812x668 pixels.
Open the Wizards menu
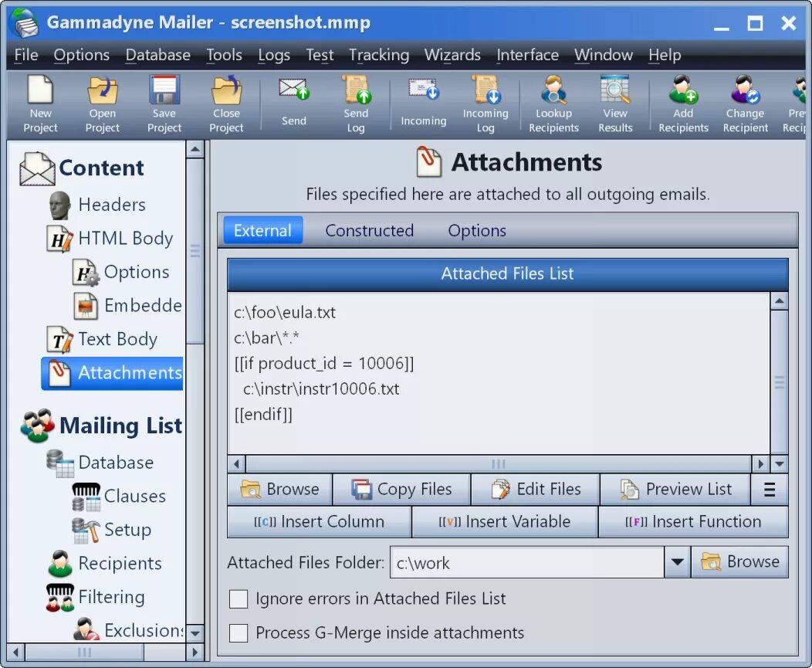pos(452,55)
